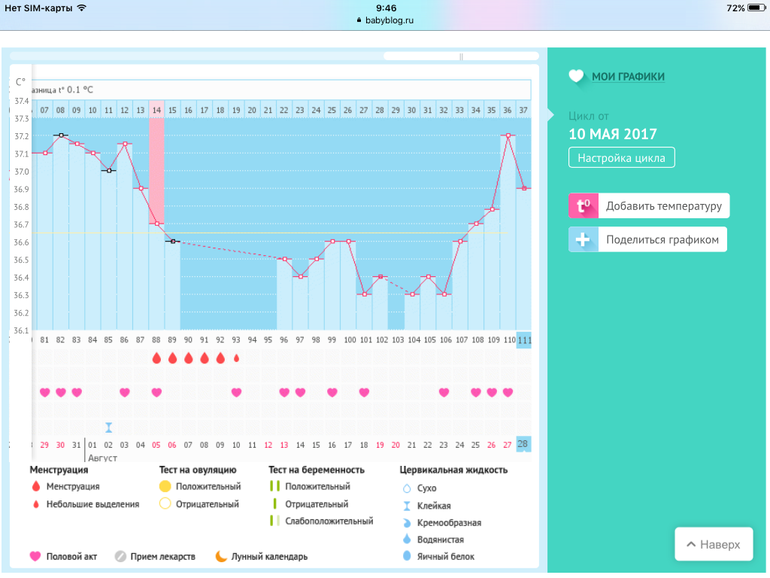
Task: Click the positive ovulation test yellow circle
Action: pyautogui.click(x=165, y=487)
